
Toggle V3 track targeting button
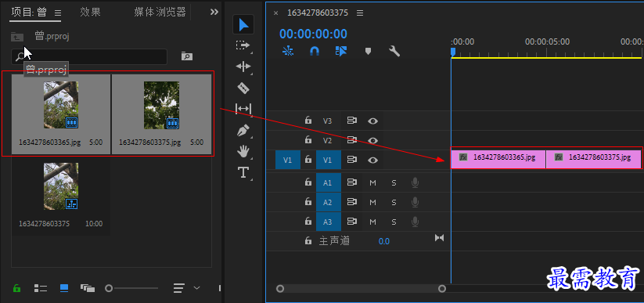click(x=327, y=121)
